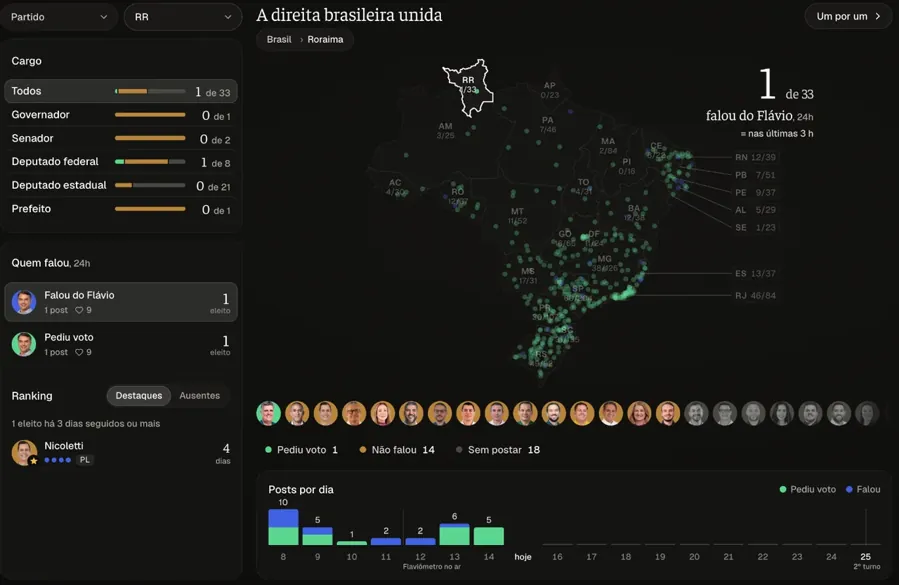The image size is (899, 585).
Task: Filter by Senador cargo
Action: (121, 138)
